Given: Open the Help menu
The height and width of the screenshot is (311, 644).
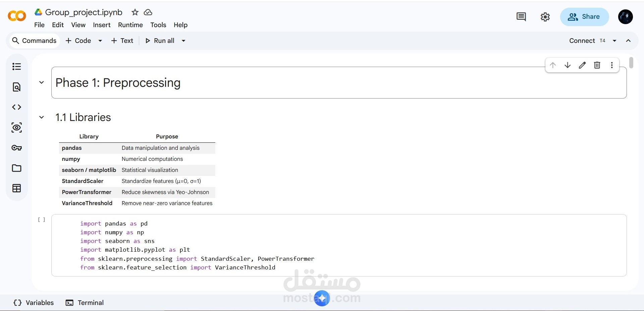Looking at the screenshot, I should 180,25.
